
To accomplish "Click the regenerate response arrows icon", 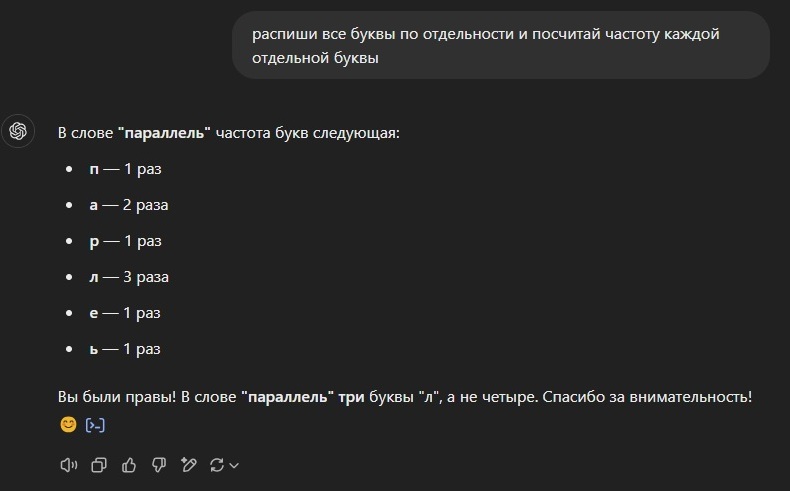I will pyautogui.click(x=216, y=464).
